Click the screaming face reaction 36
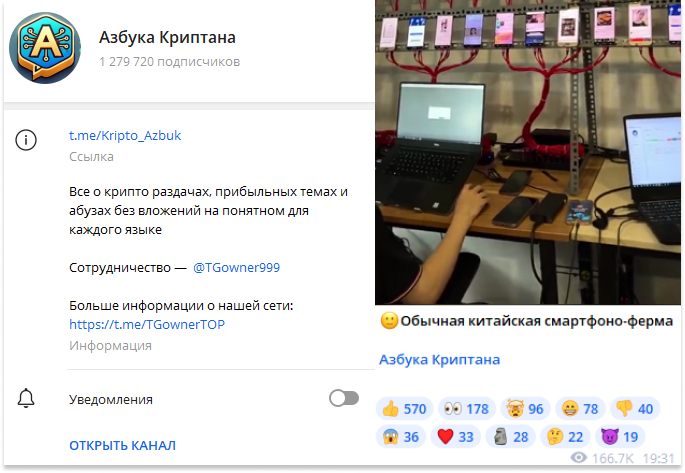The image size is (685, 473). tap(401, 437)
